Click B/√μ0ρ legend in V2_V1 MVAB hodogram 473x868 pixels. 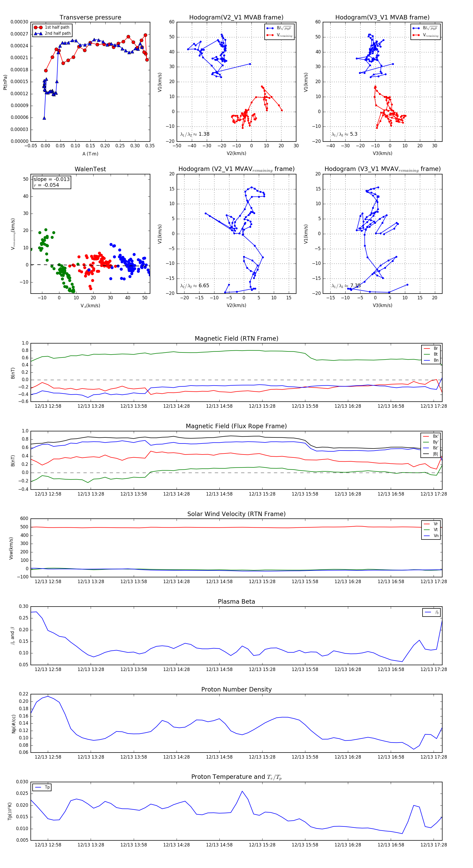click(279, 28)
